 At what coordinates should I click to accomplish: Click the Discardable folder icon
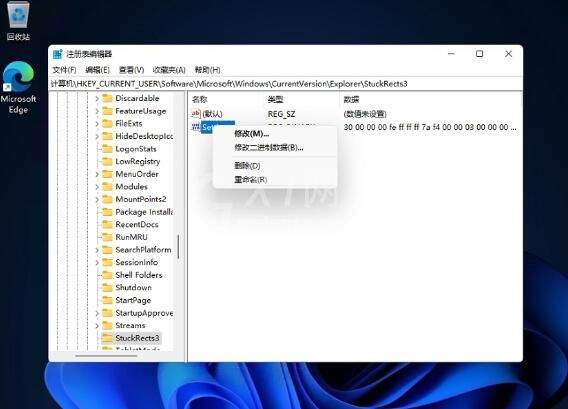107,98
